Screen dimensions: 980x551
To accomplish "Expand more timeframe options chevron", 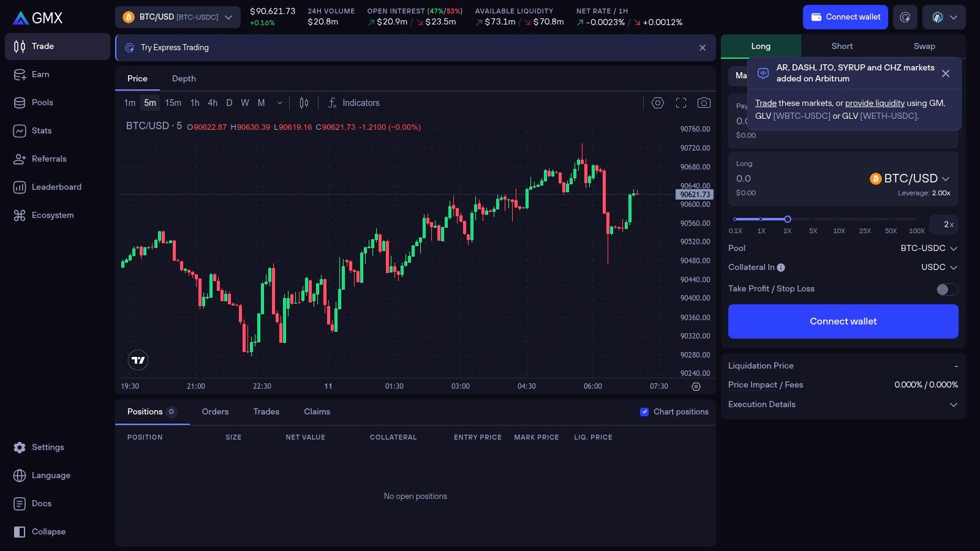I will 280,103.
